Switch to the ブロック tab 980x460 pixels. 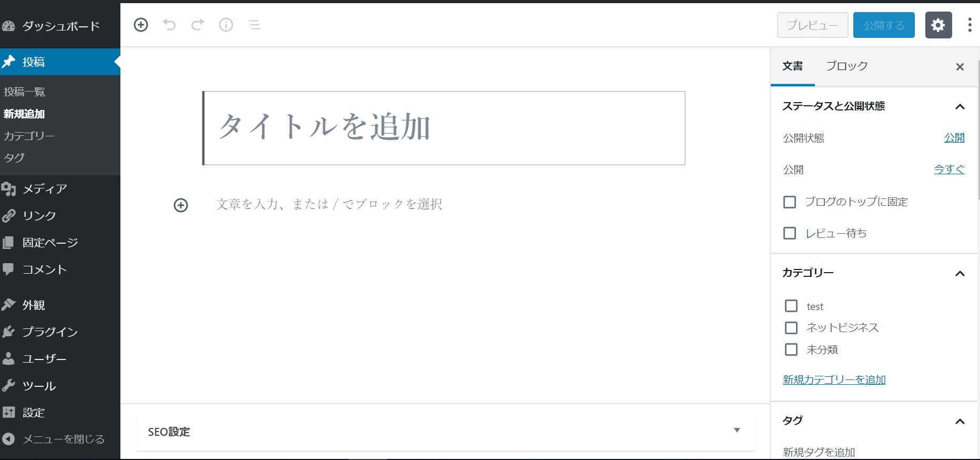[x=846, y=66]
